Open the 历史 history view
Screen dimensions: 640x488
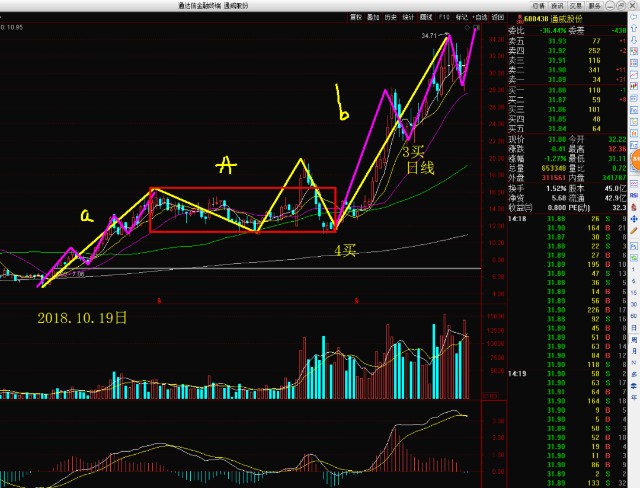click(x=391, y=17)
